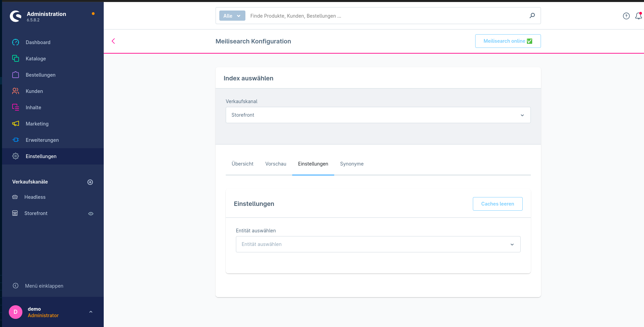644x327 pixels.
Task: Click the Administrator role text
Action: pos(43,315)
